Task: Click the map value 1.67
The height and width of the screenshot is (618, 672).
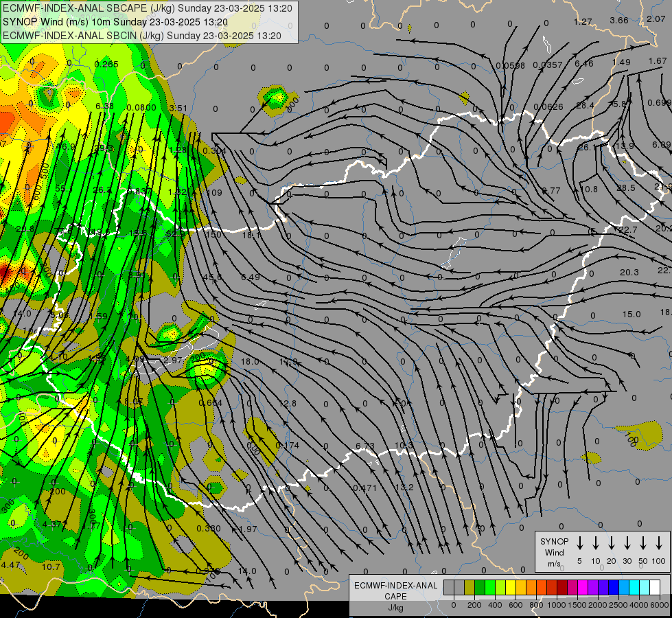Action: 658,61
